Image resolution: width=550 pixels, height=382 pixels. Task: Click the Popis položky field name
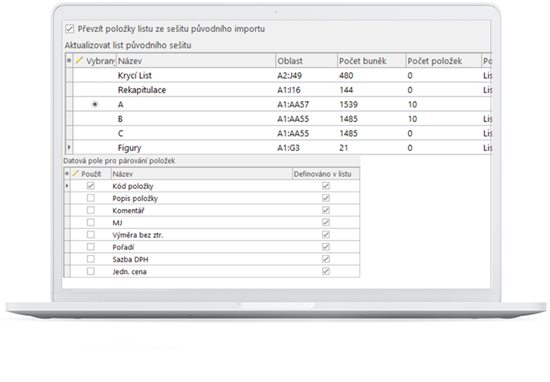coord(135,199)
